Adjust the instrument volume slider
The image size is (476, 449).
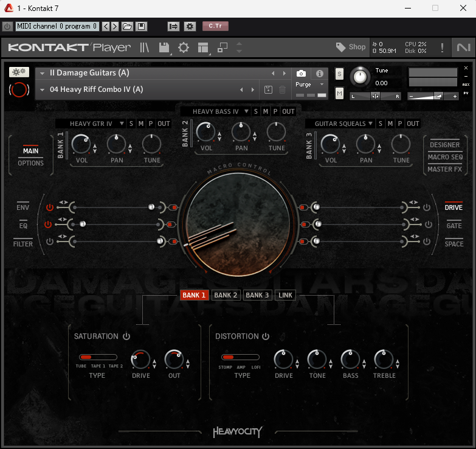(433, 96)
